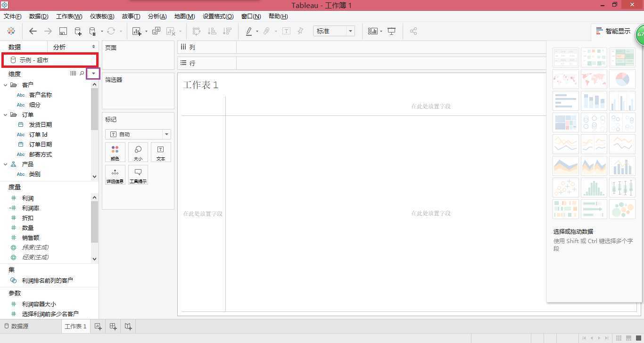Start presentation mode
Screen dimensions: 644x343
point(391,31)
